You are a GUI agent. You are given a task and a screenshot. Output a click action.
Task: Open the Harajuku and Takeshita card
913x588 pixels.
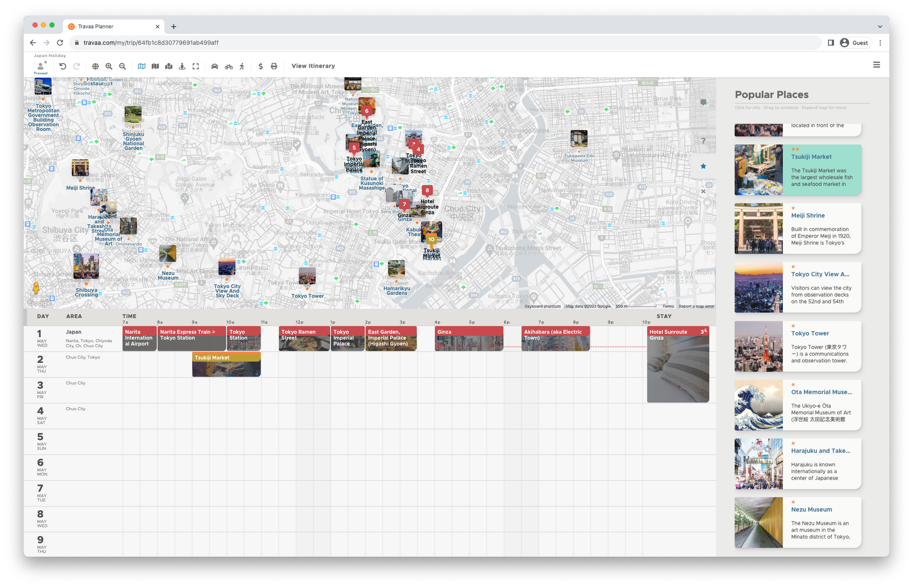[798, 464]
